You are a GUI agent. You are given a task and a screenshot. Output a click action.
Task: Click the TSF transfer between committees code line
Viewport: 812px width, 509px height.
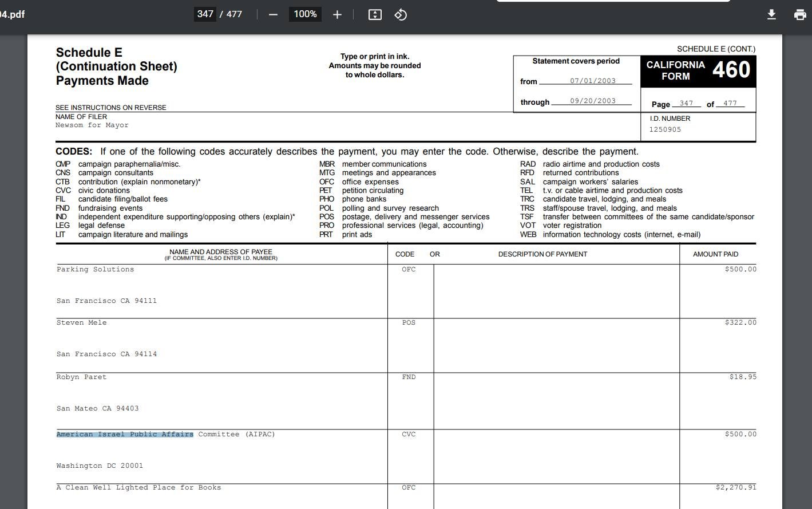637,217
